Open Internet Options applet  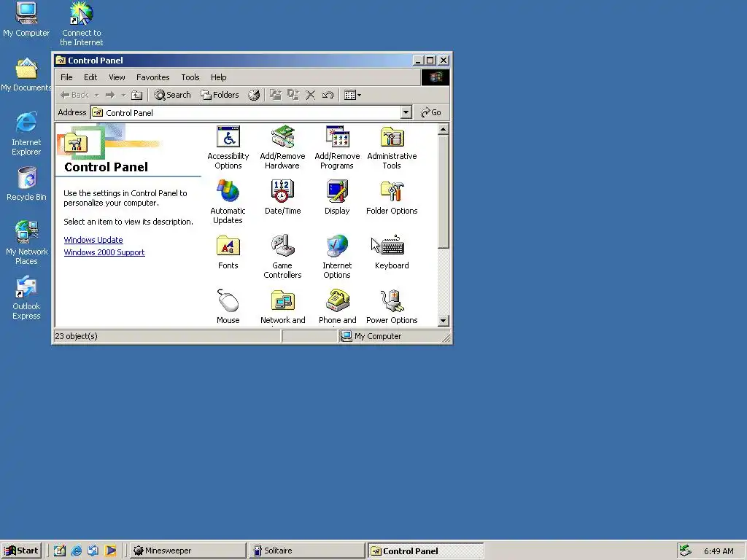(x=337, y=257)
